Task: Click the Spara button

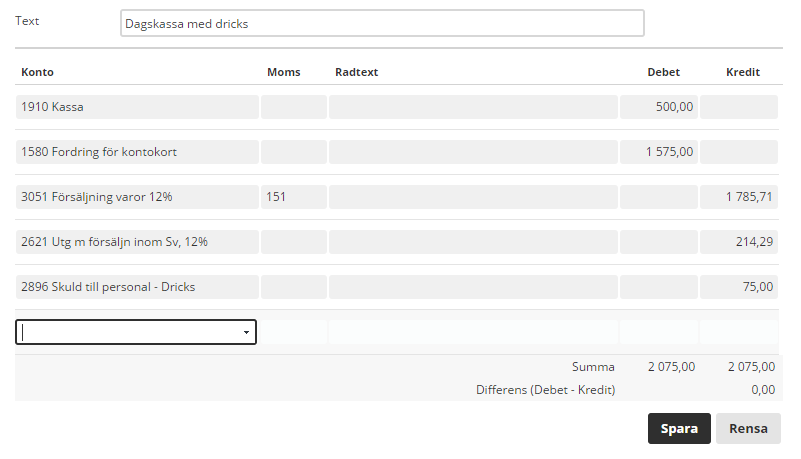Action: pyautogui.click(x=679, y=428)
